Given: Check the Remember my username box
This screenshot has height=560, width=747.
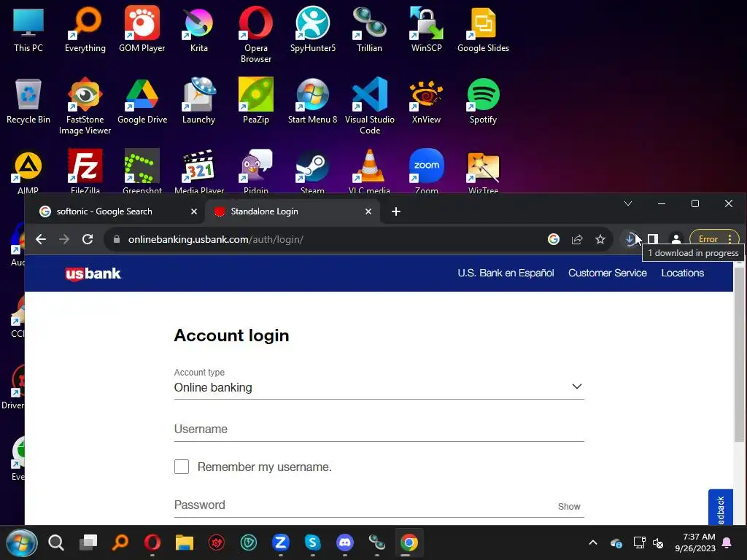Looking at the screenshot, I should coord(182,467).
